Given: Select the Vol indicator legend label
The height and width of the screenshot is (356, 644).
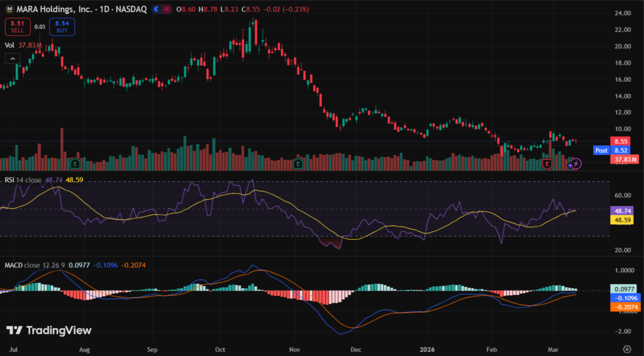Looking at the screenshot, I should [x=9, y=45].
